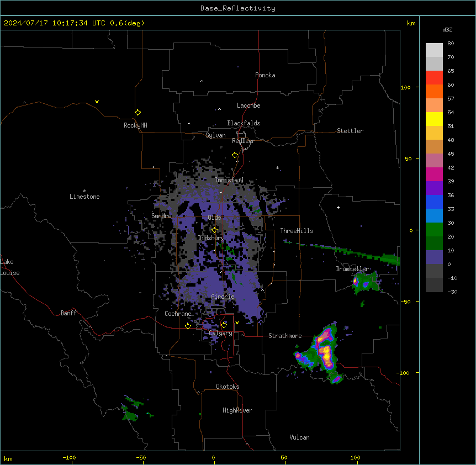
Task: Click the Innisfail city label
Action: (229, 180)
